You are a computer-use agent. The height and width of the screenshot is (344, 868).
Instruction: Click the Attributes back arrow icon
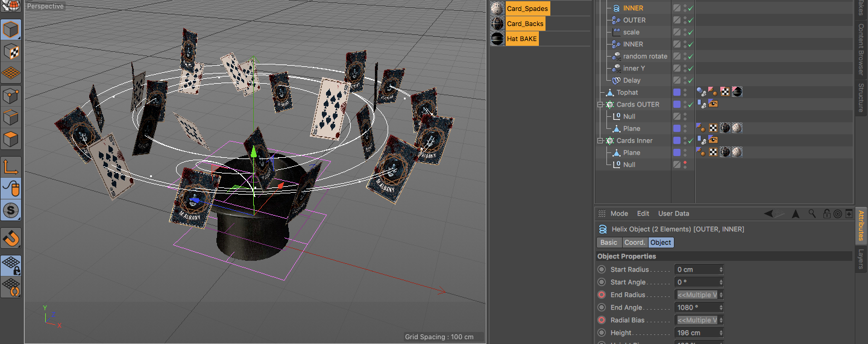pos(769,213)
